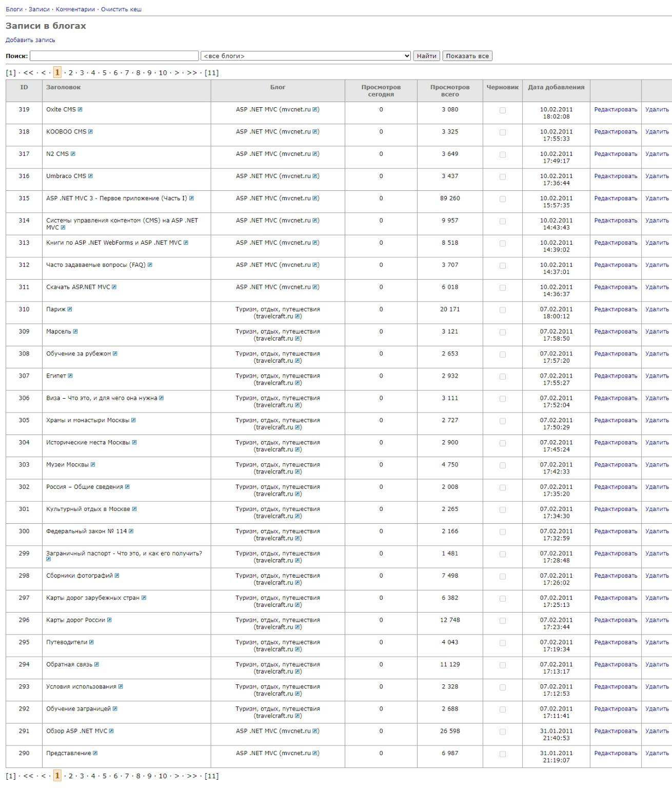Open mvcnet.ru external icon in row 290
This screenshot has height=788, width=672.
click(315, 753)
